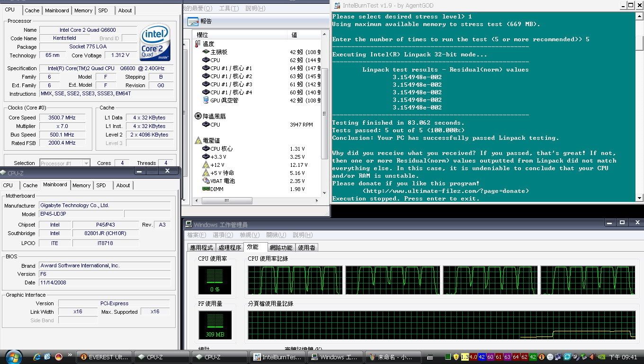Switch to Windows 工... taskbar button
The width and height of the screenshot is (644, 364).
coord(335,357)
